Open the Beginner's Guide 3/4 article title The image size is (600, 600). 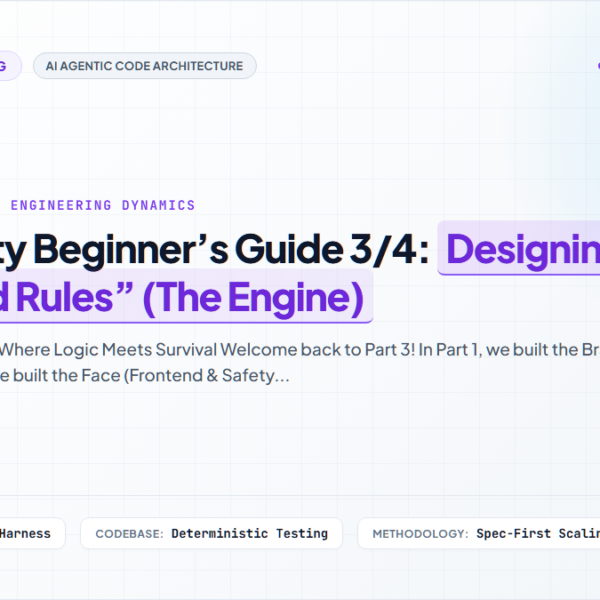point(300,274)
